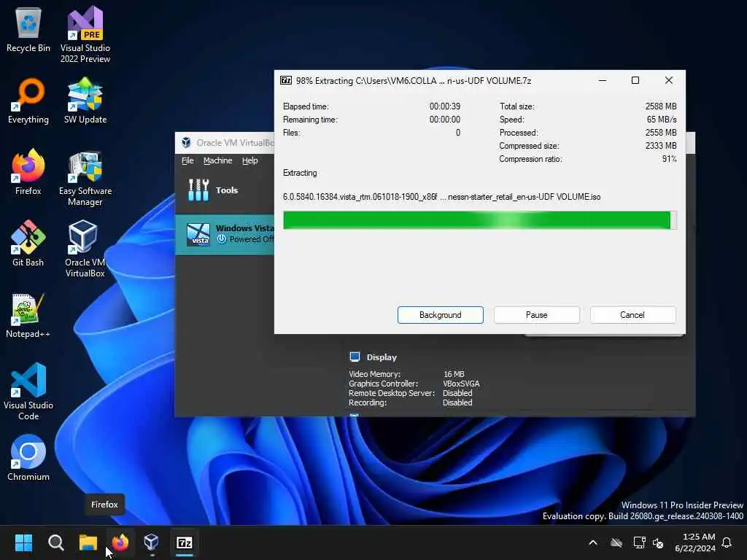Pause the 7-Zip extraction
The width and height of the screenshot is (747, 560).
(x=536, y=315)
